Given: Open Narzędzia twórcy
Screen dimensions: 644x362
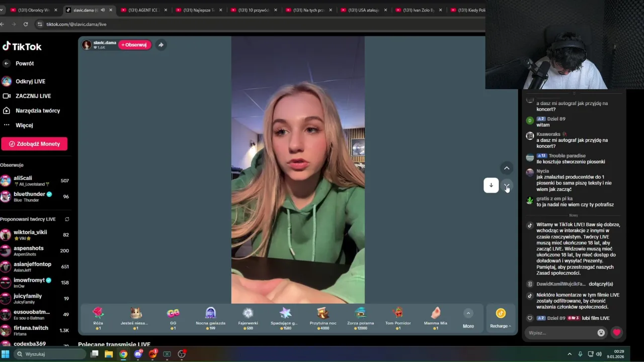Looking at the screenshot, I should click(x=31, y=111).
